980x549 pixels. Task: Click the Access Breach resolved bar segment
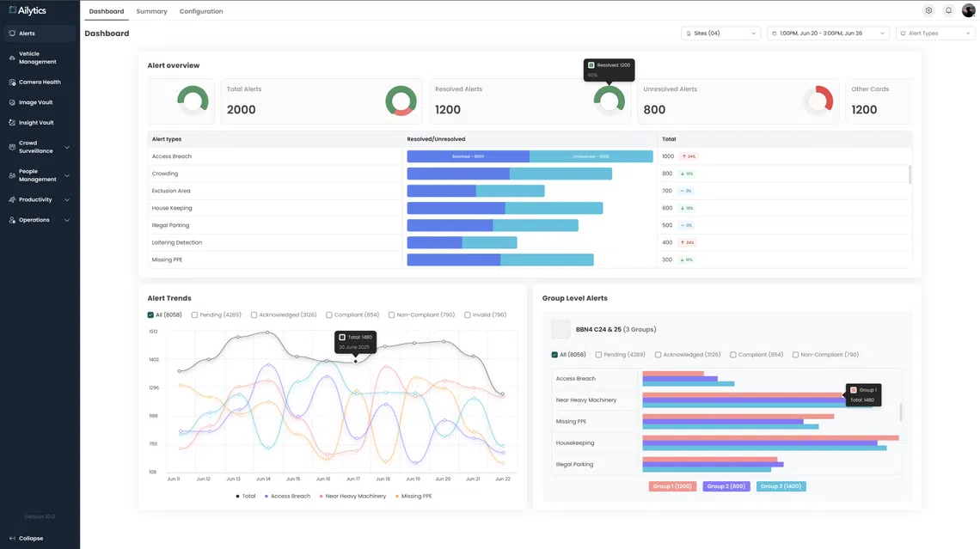pos(468,156)
